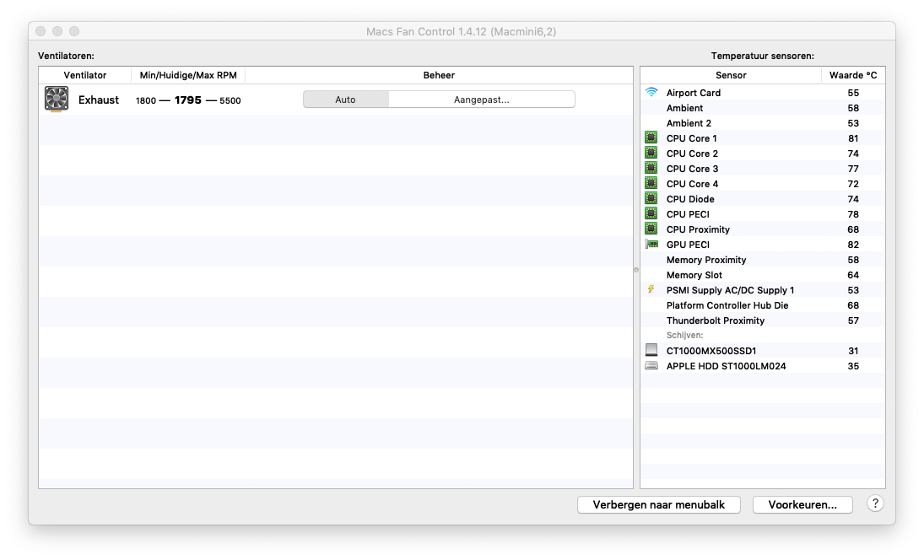Select the Memory Slot sensor row
Screen dimensions: 924x560
pyautogui.click(x=763, y=275)
